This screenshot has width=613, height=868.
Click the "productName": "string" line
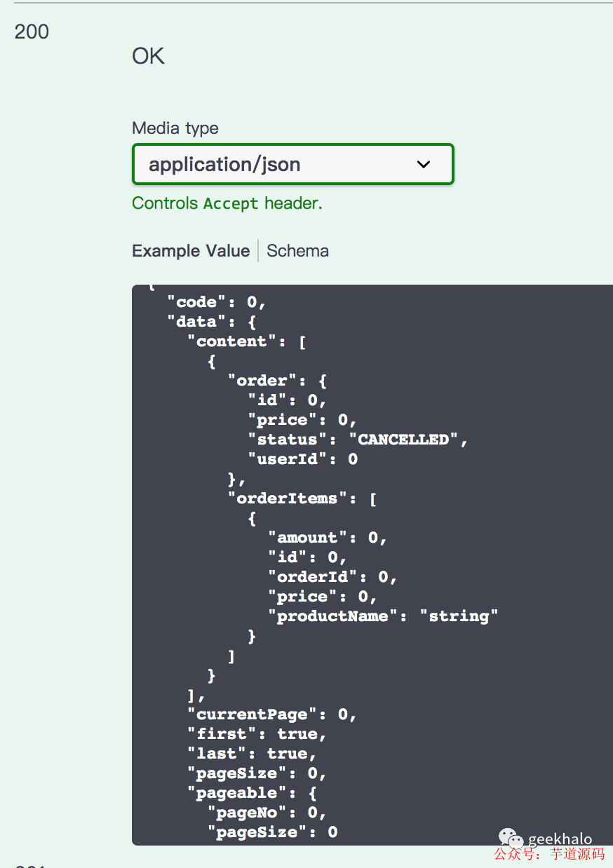pos(383,616)
